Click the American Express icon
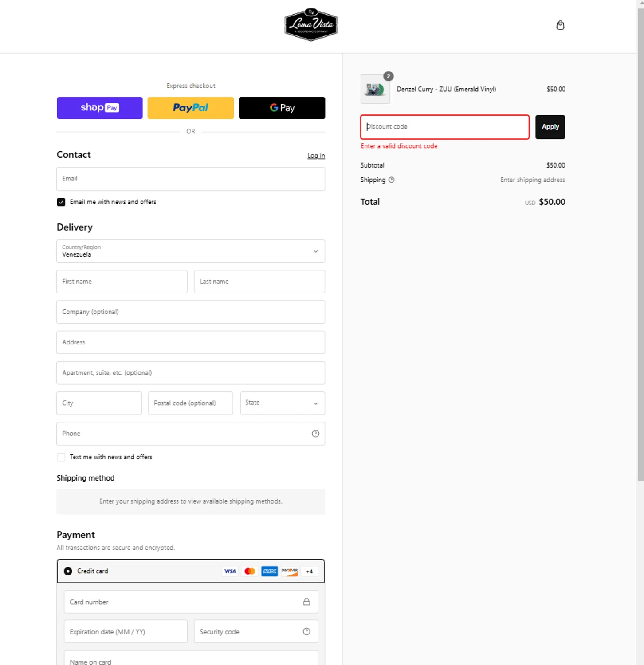 pos(269,571)
